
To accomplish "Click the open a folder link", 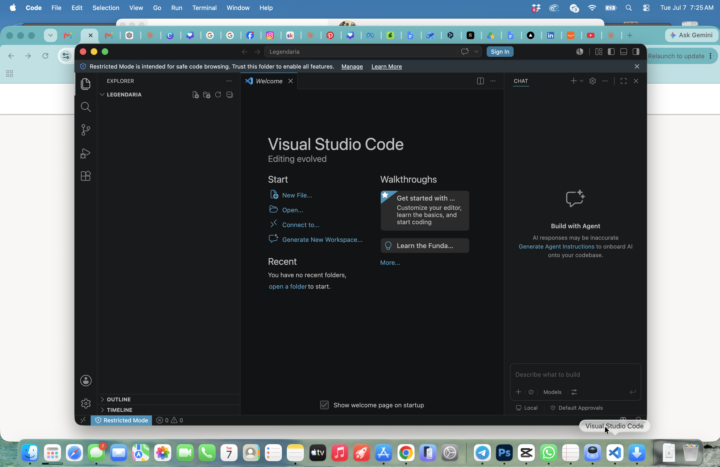I will click(x=287, y=287).
